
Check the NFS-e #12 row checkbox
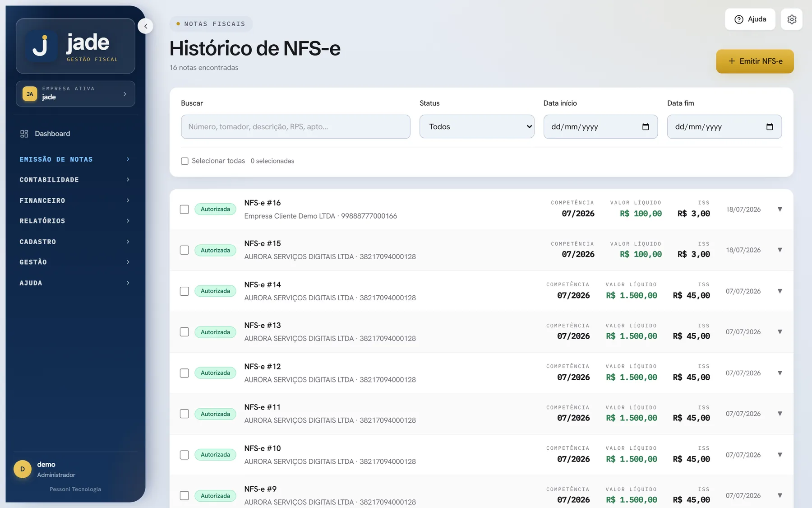185,373
